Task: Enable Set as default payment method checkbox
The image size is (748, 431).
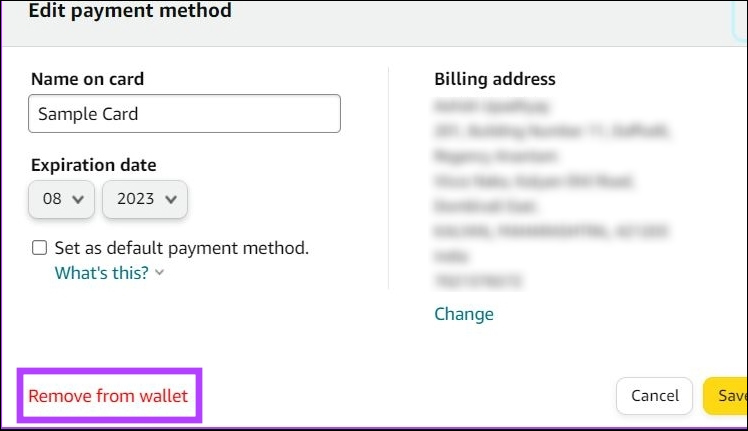Action: [x=40, y=248]
